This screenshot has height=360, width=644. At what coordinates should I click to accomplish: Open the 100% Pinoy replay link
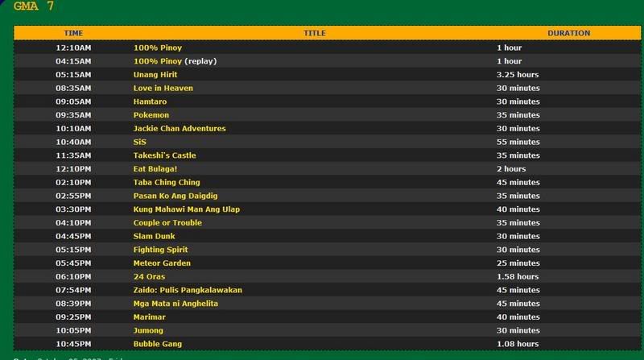coord(158,61)
